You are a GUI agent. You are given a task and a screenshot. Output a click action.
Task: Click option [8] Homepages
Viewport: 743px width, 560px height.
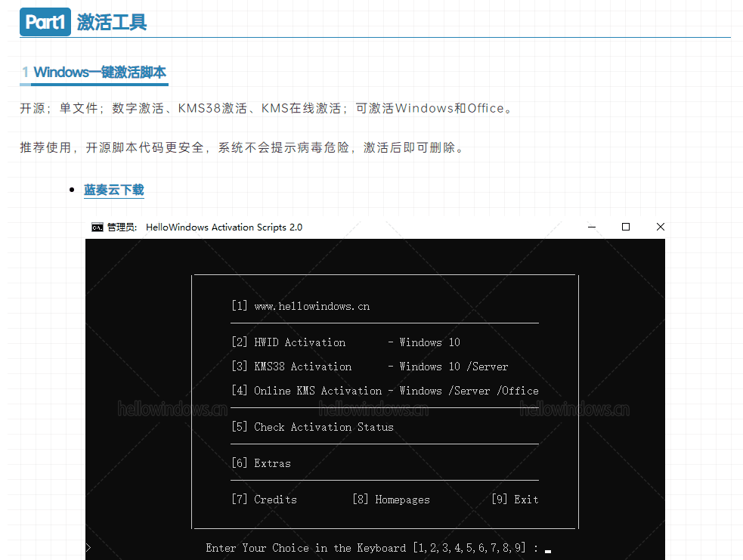391,500
